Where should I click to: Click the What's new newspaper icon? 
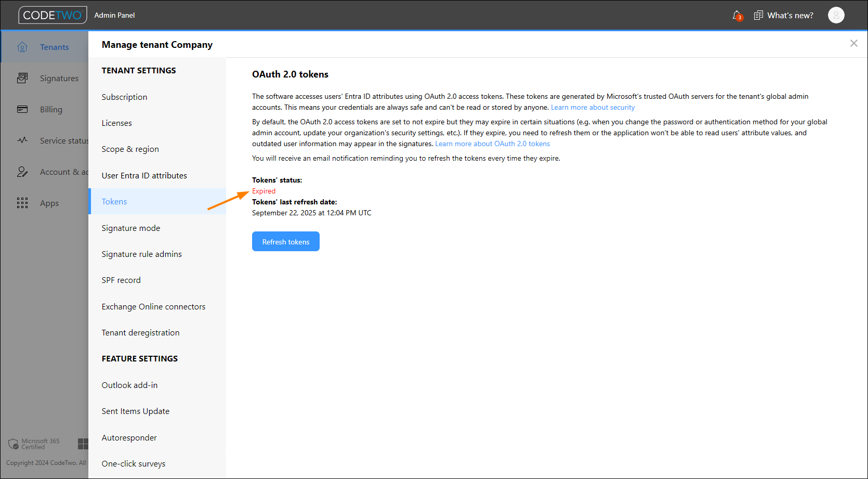(x=758, y=15)
